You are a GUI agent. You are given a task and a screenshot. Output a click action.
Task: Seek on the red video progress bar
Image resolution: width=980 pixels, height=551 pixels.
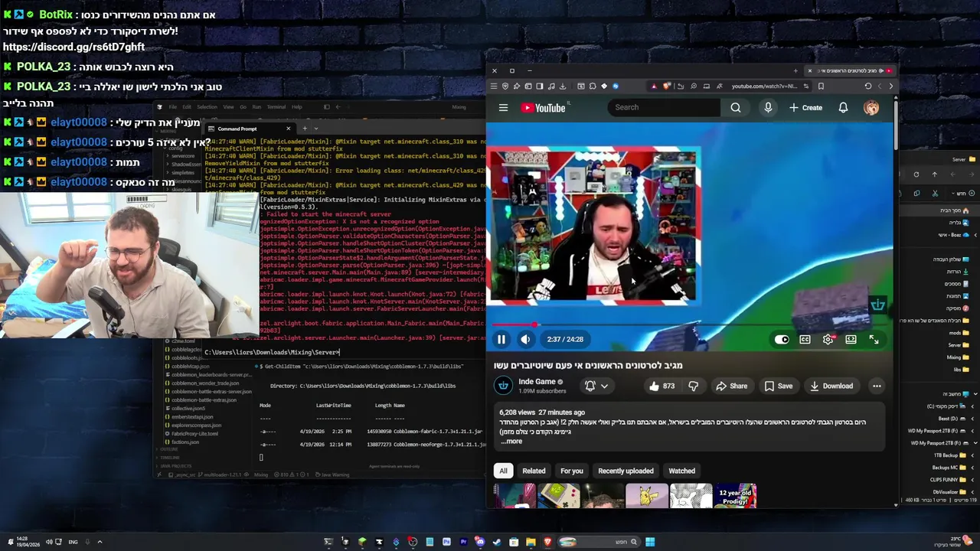[x=689, y=325]
